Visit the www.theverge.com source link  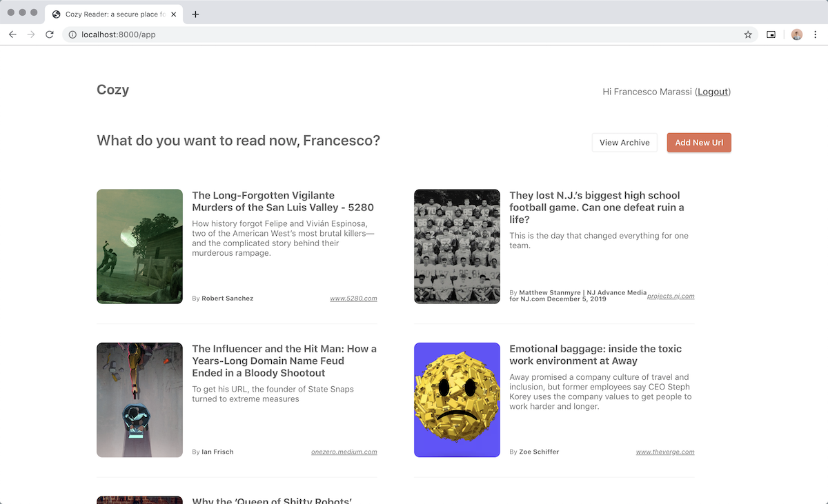pos(665,452)
